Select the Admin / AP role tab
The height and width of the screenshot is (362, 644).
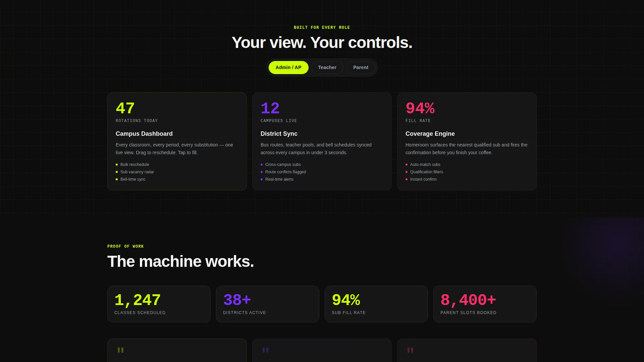pos(288,67)
